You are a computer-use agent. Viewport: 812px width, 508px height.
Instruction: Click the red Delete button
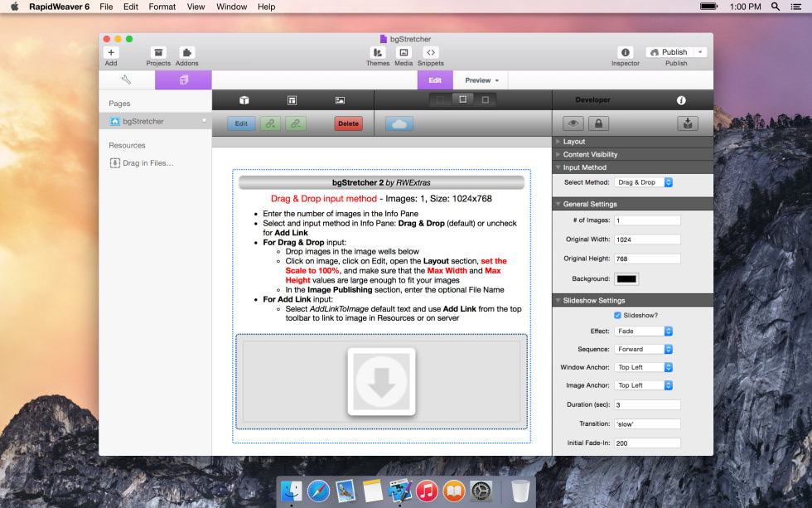(x=349, y=123)
